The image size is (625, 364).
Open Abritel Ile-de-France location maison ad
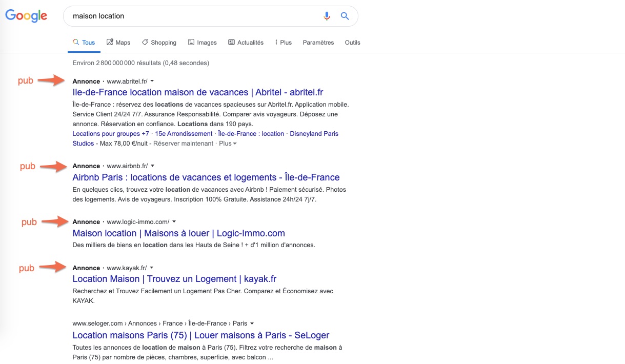pyautogui.click(x=198, y=92)
